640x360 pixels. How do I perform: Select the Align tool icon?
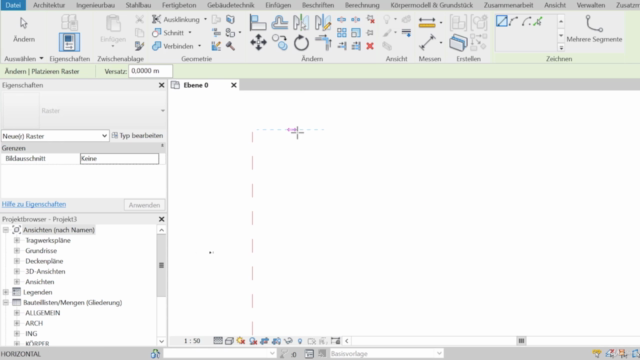pyautogui.click(x=258, y=22)
